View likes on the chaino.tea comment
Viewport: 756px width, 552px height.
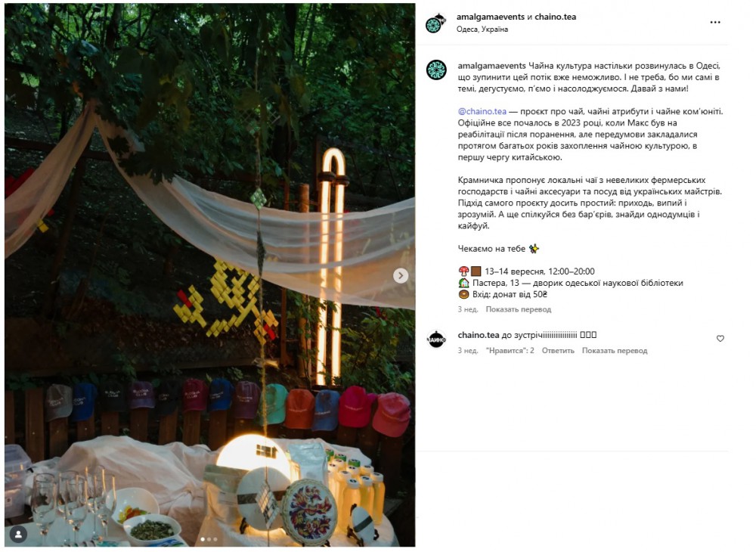pos(510,351)
